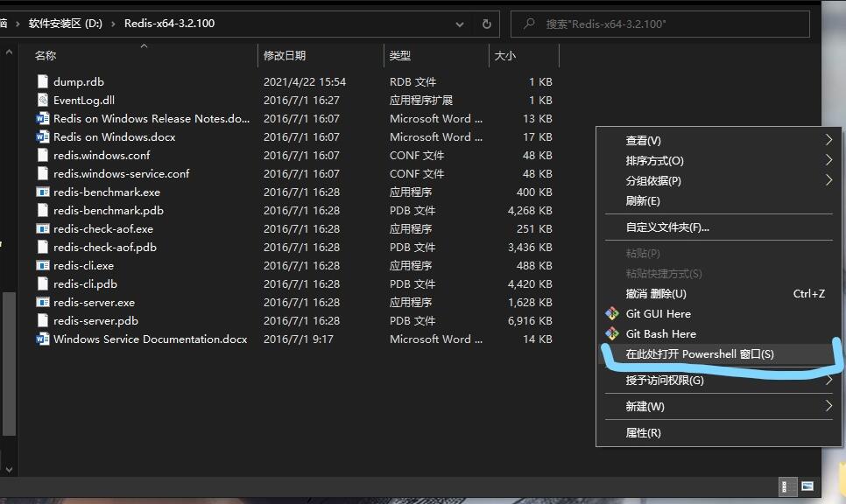Switch to large icons view in status bar

click(x=807, y=486)
